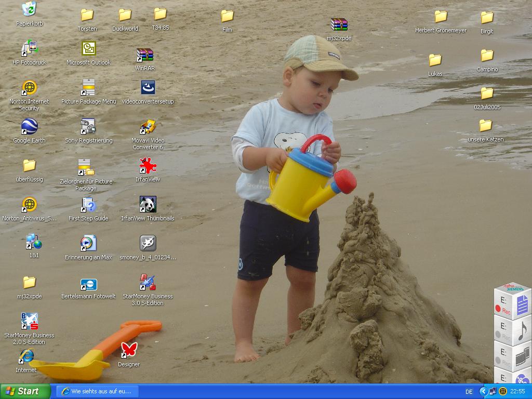The width and height of the screenshot is (532, 399).
Task: Launch Google Earth from the desktop
Action: coord(29,127)
